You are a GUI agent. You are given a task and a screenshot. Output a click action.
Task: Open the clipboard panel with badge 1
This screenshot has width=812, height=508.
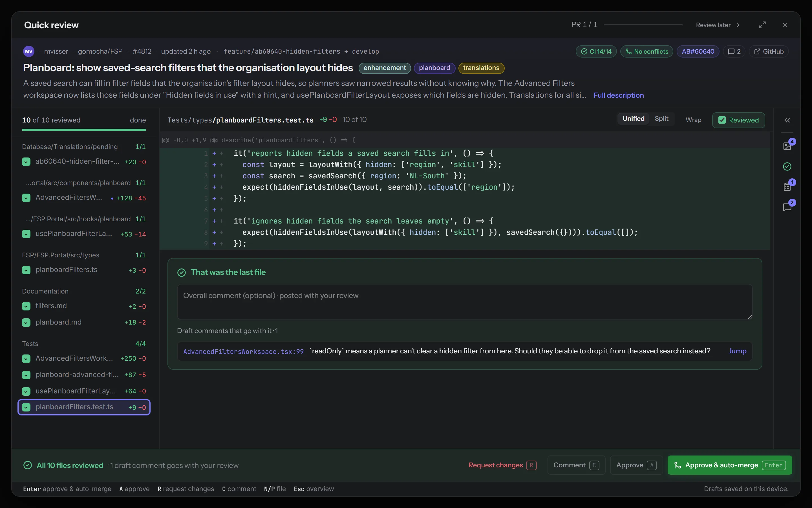coord(787,187)
